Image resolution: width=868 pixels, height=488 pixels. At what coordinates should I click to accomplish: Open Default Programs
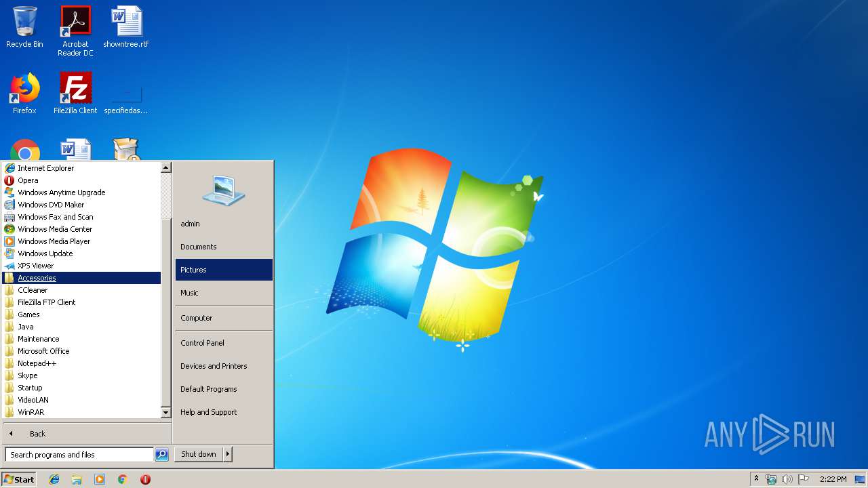pyautogui.click(x=224, y=389)
